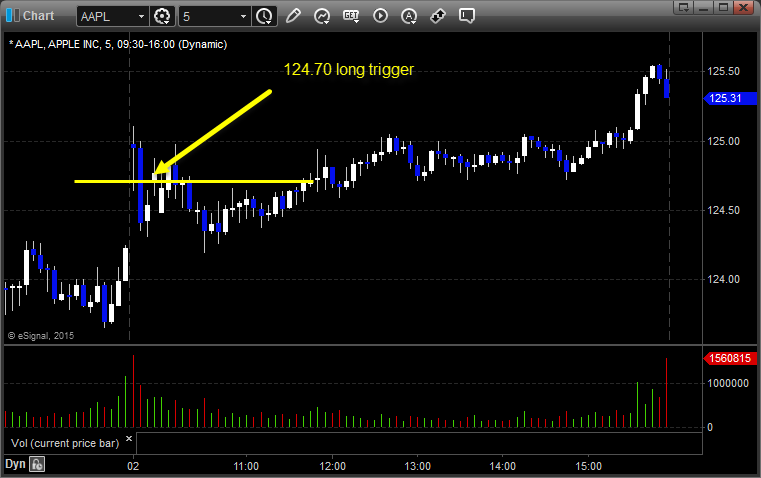Click the 02 date axis label

(x=133, y=466)
